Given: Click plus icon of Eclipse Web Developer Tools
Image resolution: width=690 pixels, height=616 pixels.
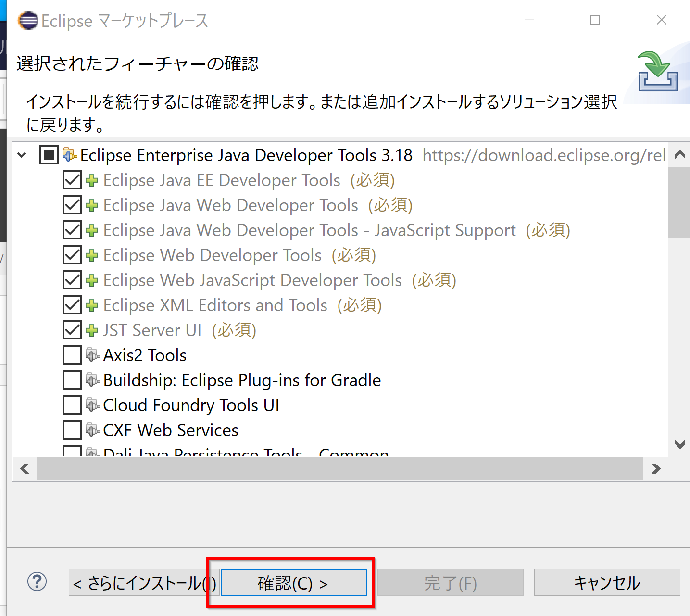Looking at the screenshot, I should pyautogui.click(x=92, y=255).
